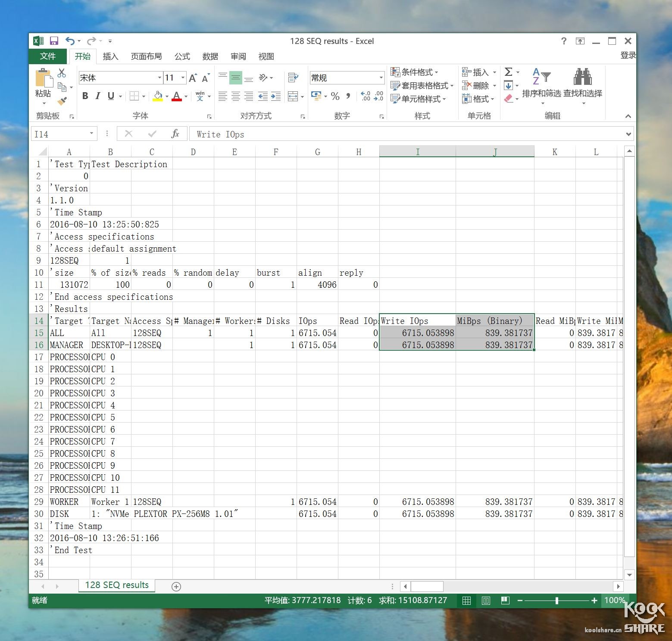Image resolution: width=672 pixels, height=641 pixels.
Task: Toggle Bold formatting
Action: pyautogui.click(x=85, y=96)
